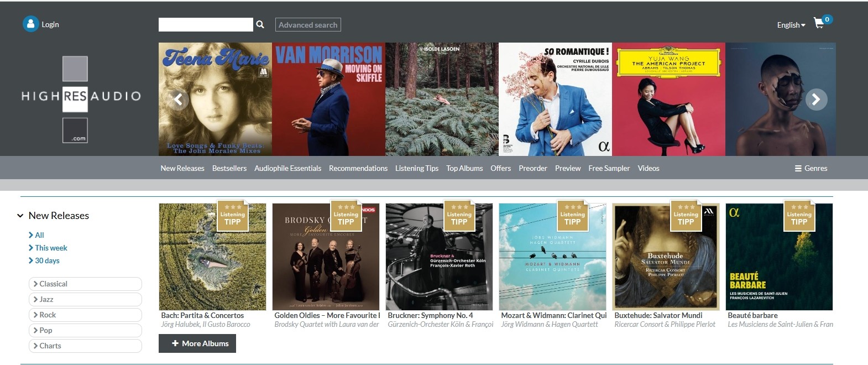
Task: Open Mozart & Widmann album title link
Action: tap(554, 315)
